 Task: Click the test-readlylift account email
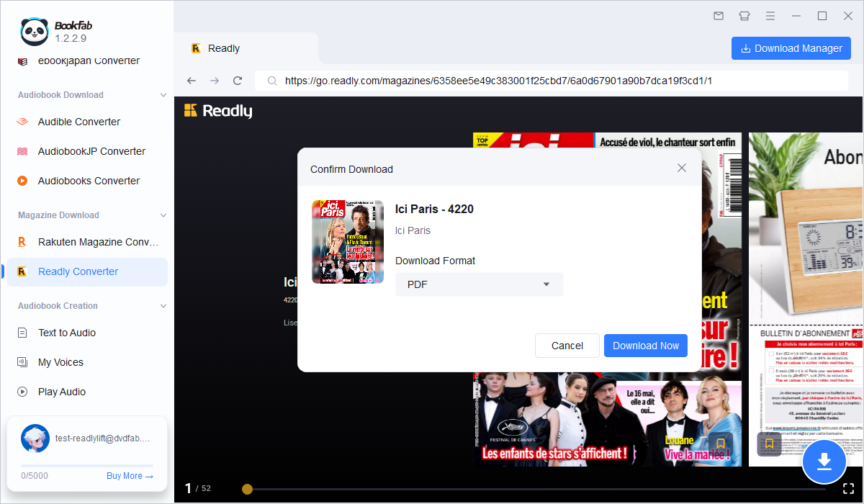pyautogui.click(x=103, y=438)
